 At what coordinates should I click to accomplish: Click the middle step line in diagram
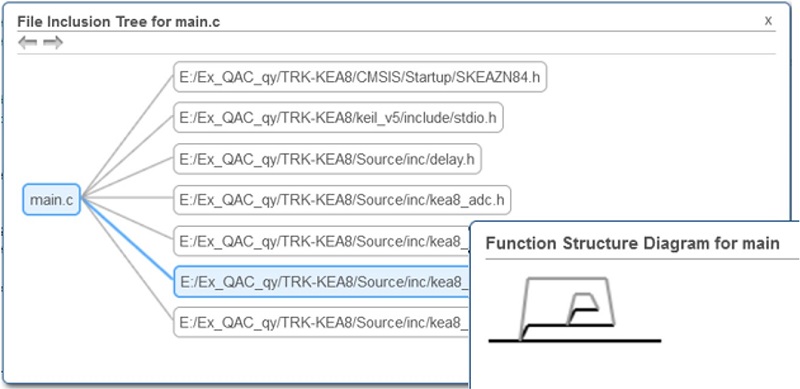(569, 325)
